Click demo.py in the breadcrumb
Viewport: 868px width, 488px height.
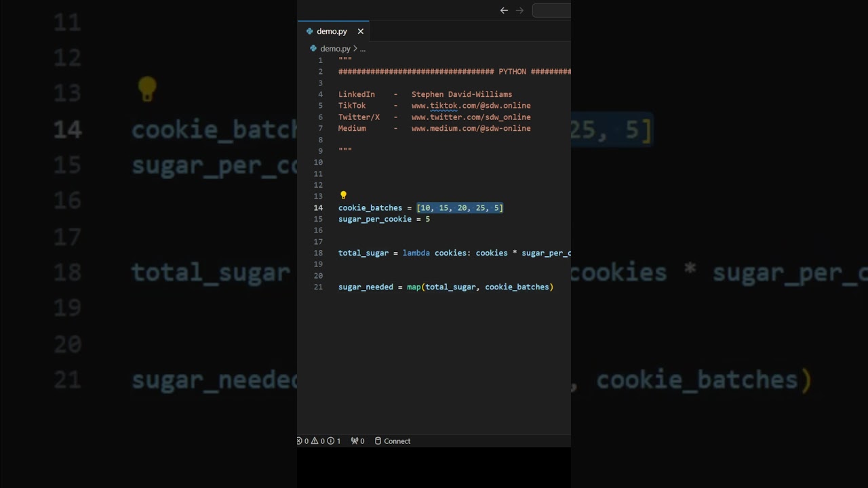click(x=335, y=49)
